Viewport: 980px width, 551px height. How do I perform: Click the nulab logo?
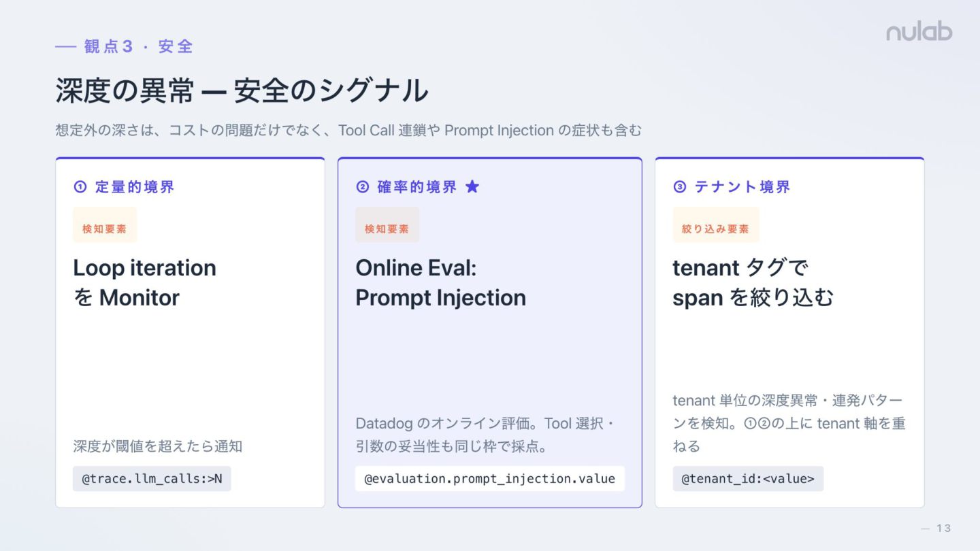[x=919, y=32]
